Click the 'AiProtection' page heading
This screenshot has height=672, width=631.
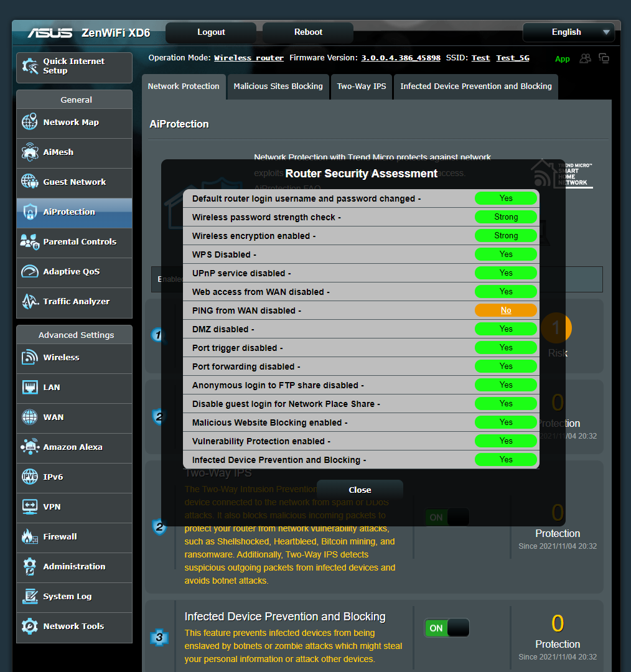(x=179, y=124)
